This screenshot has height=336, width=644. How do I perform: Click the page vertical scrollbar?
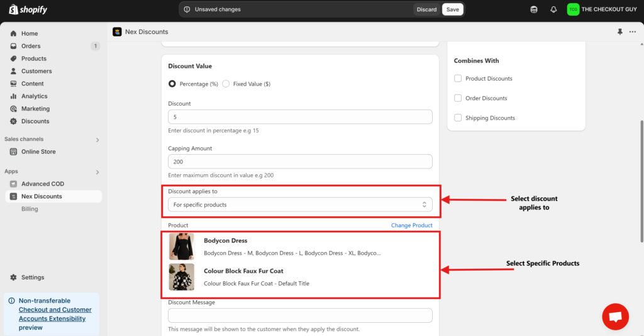tap(641, 181)
